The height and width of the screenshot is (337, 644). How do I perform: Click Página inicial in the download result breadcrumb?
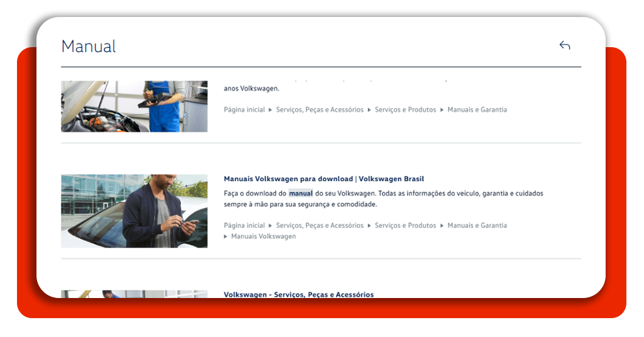coord(245,225)
